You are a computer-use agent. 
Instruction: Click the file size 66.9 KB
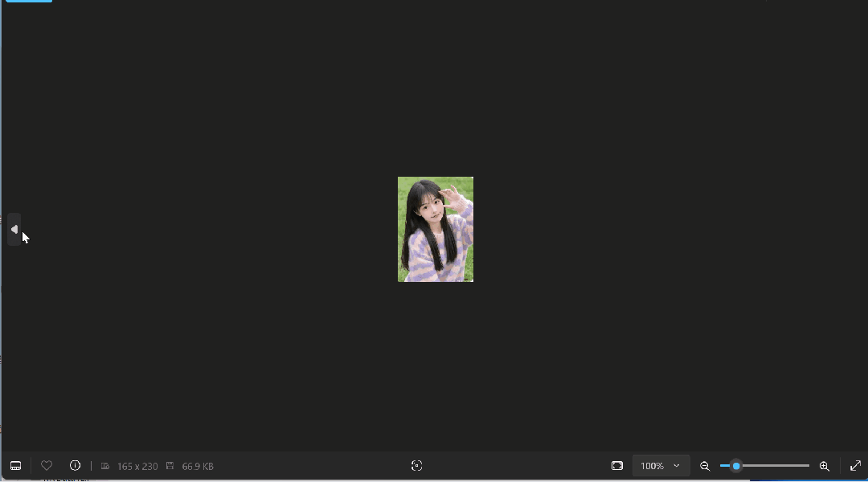[198, 467]
